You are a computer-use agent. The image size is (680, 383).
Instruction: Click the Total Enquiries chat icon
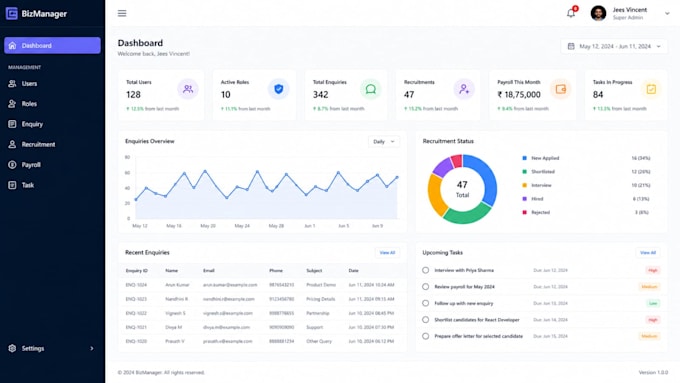[x=370, y=89]
